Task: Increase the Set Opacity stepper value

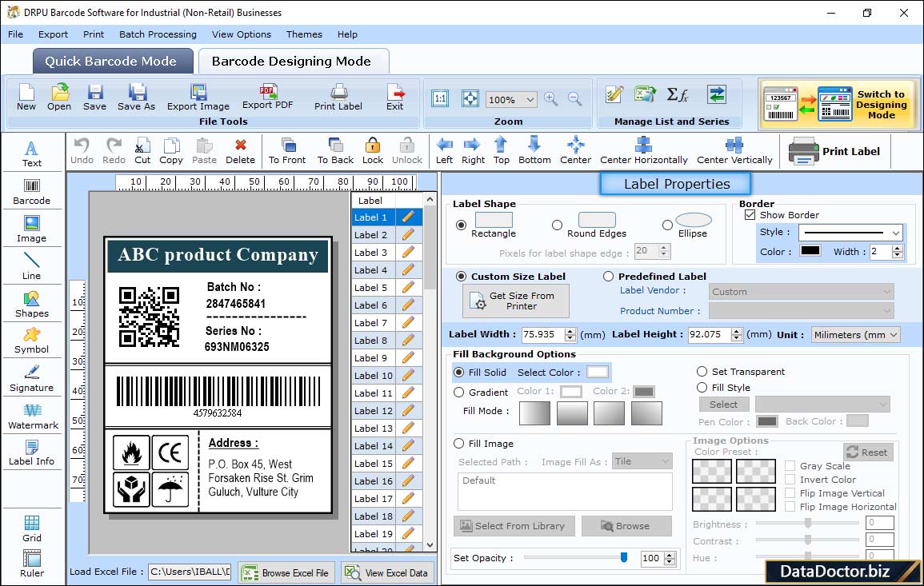Action: [670, 555]
